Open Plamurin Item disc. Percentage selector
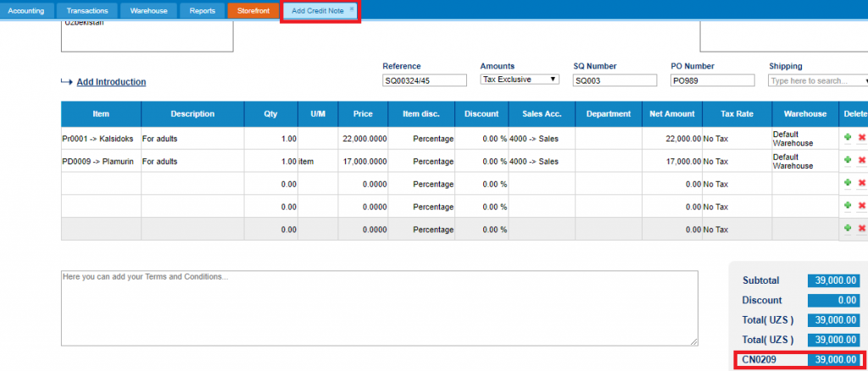The width and height of the screenshot is (868, 371). click(x=421, y=162)
